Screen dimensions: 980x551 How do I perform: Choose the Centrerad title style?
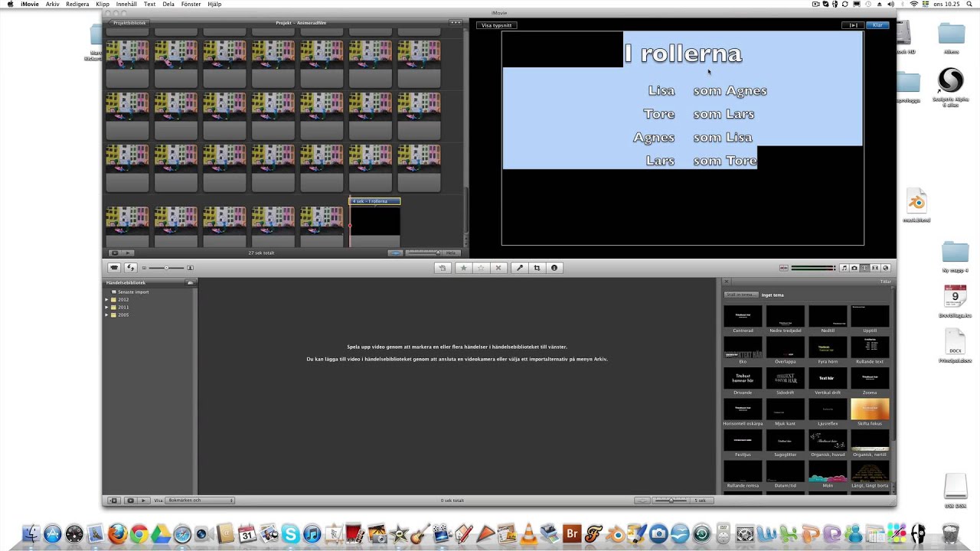tap(743, 319)
